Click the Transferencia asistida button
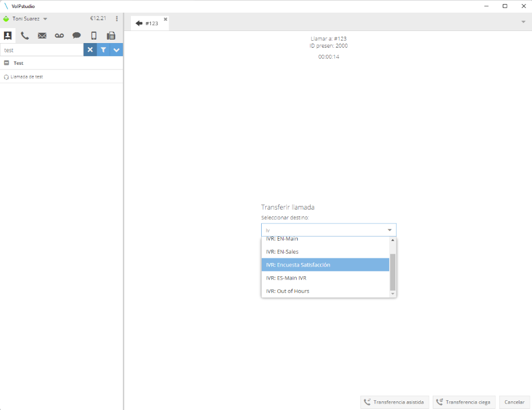 (x=394, y=402)
